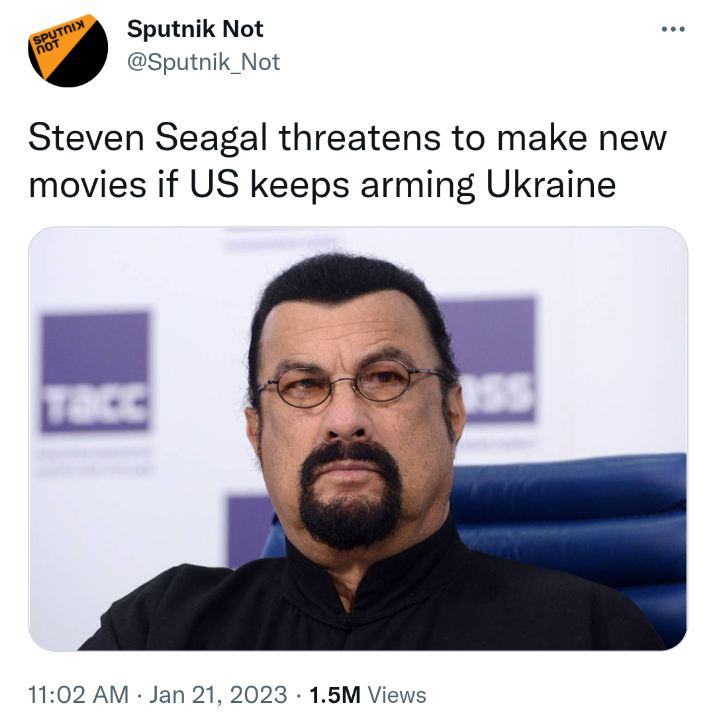
Task: Click the man's black jacket in photo
Action: pos(199,609)
